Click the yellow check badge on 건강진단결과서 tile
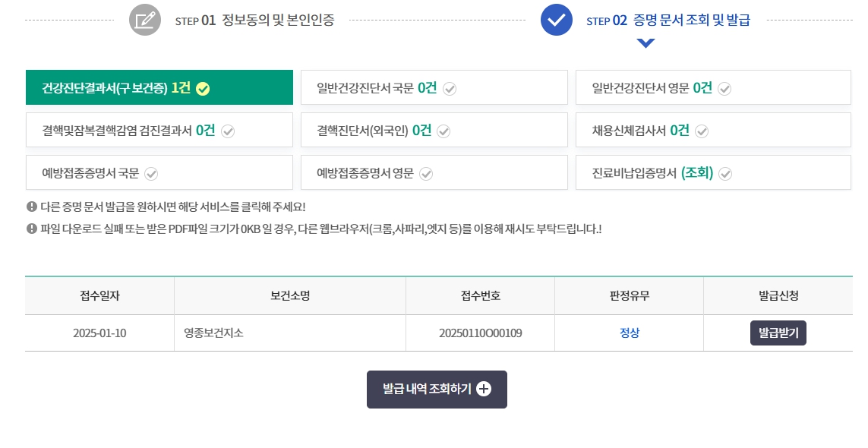 click(202, 88)
